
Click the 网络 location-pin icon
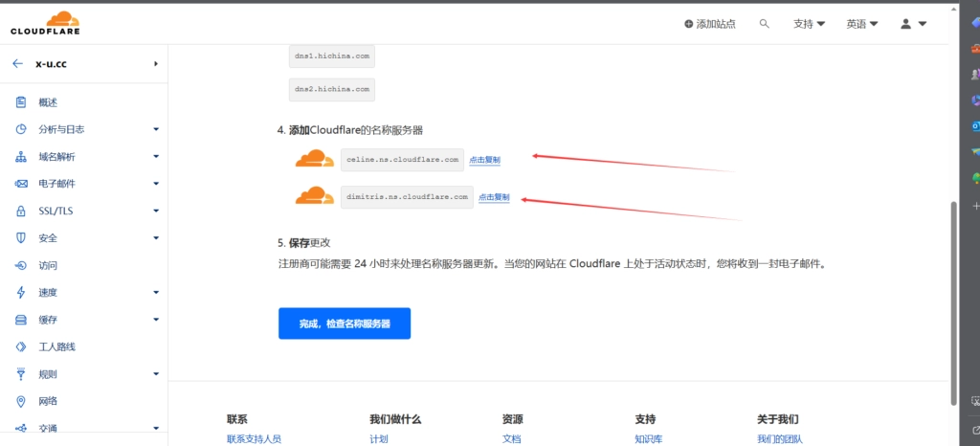[x=21, y=401]
